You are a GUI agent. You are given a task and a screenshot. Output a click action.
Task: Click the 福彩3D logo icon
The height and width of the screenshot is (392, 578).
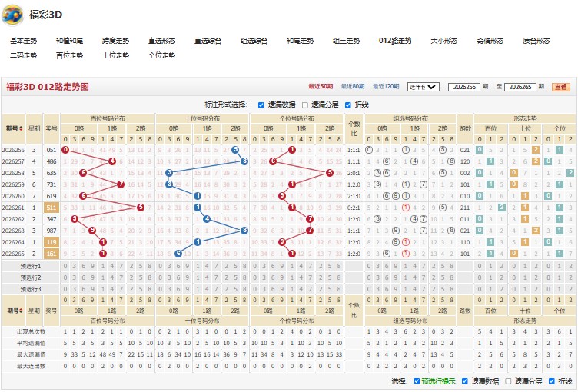click(13, 15)
